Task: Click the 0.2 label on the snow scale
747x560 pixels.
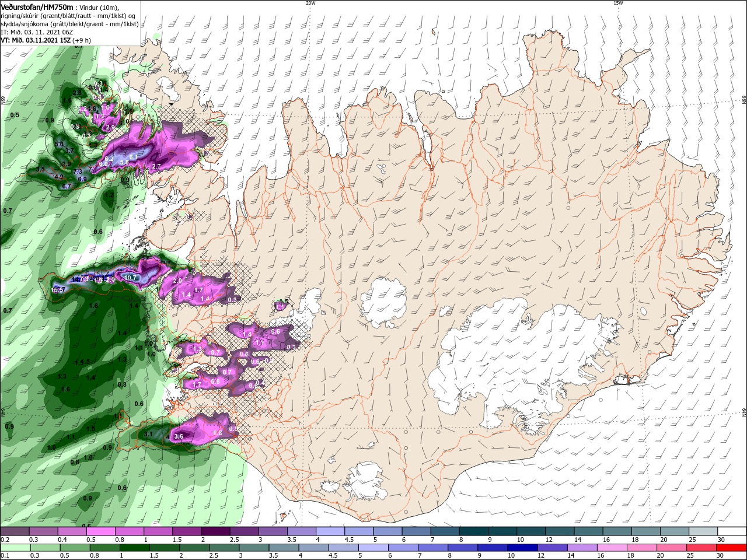Action: [x=4, y=540]
